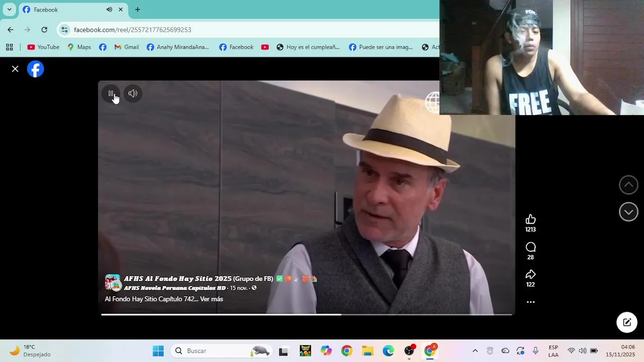Share the reel with arrow icon

530,275
